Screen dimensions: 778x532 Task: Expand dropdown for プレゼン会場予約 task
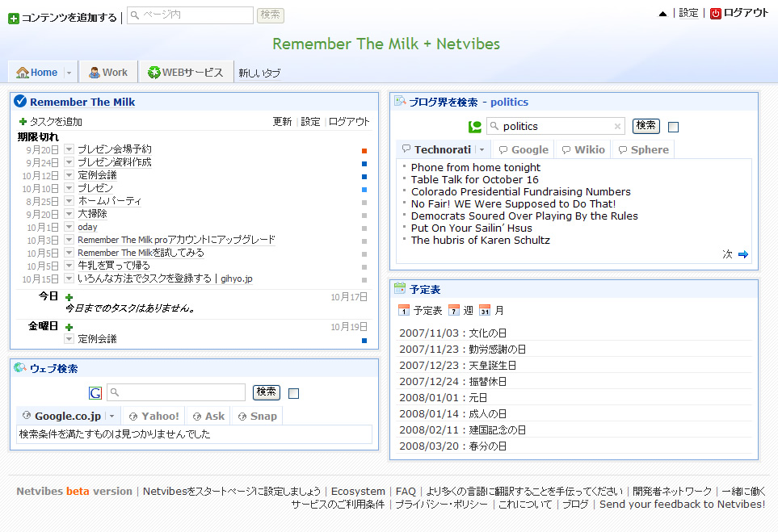[69, 149]
